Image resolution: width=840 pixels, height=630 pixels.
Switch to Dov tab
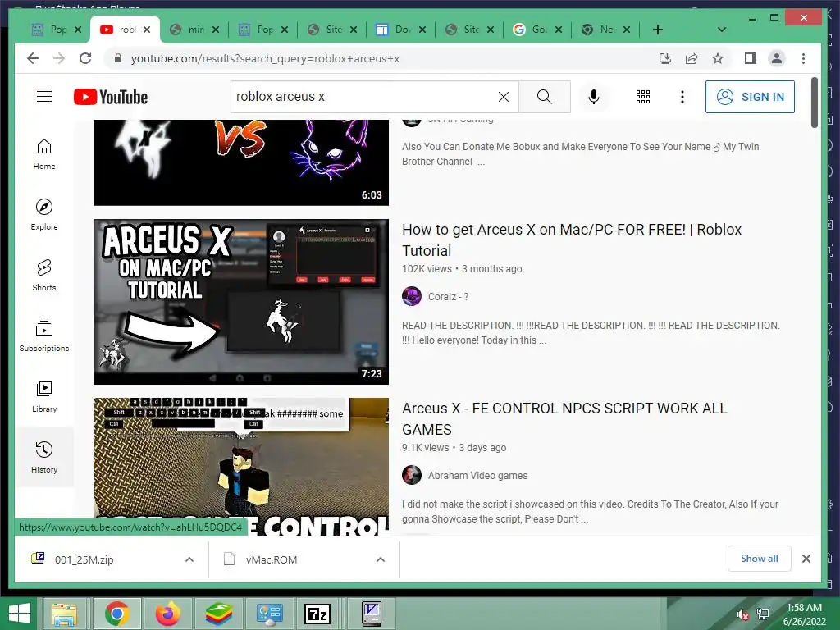pyautogui.click(x=399, y=30)
